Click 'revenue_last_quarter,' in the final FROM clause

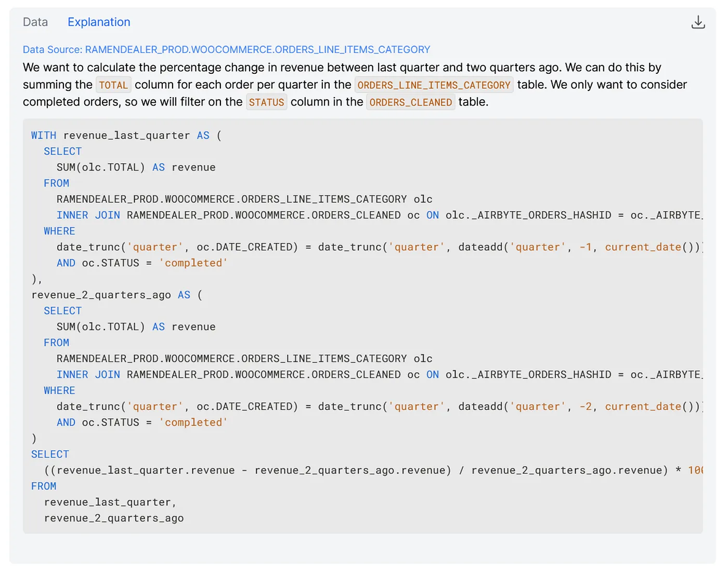(110, 502)
